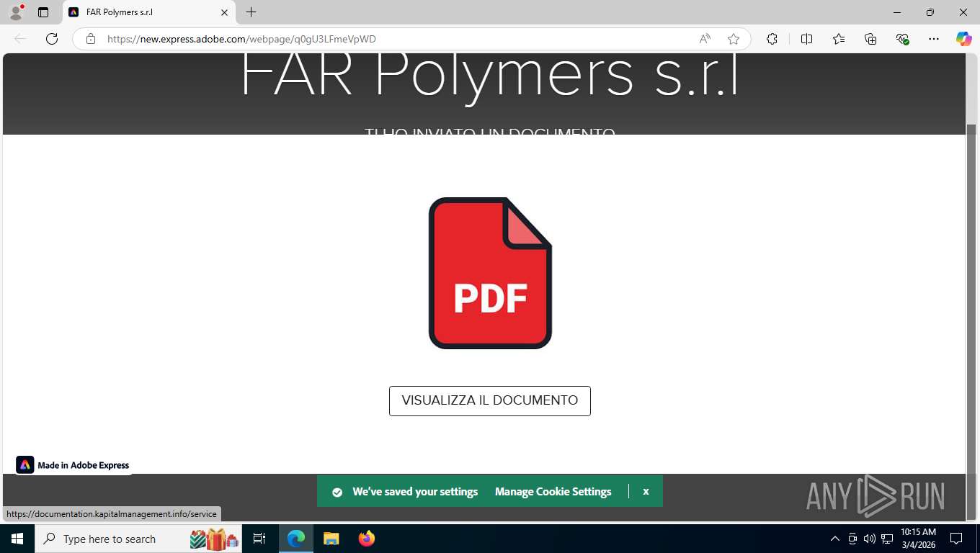
Task: View site information lock icon
Action: 91,39
